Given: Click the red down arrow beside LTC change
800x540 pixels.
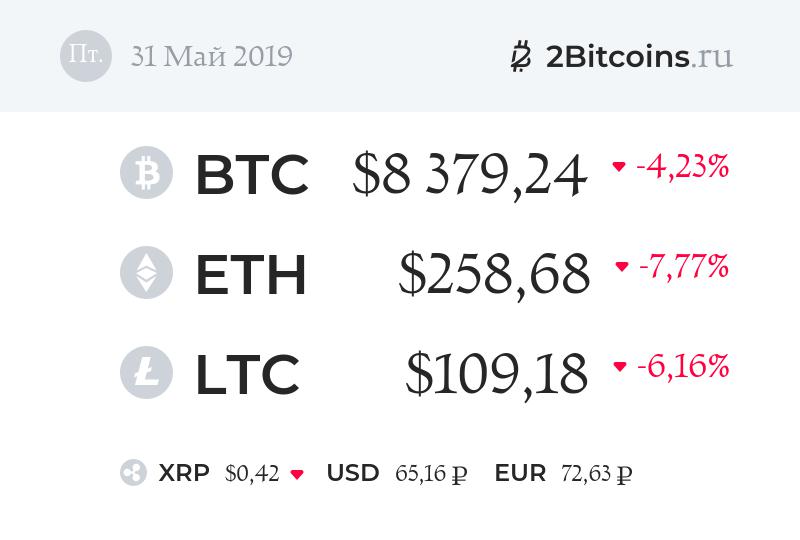Looking at the screenshot, I should (x=620, y=367).
